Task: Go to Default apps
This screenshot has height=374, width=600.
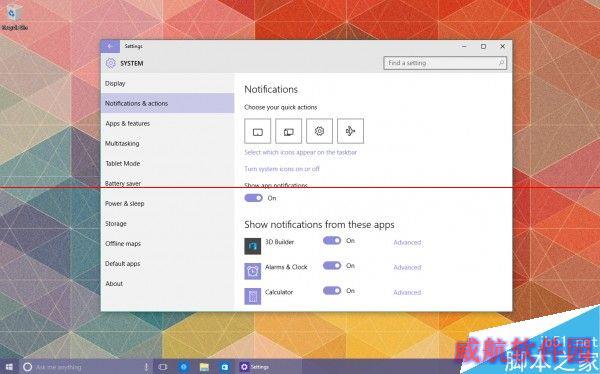Action: [168, 263]
